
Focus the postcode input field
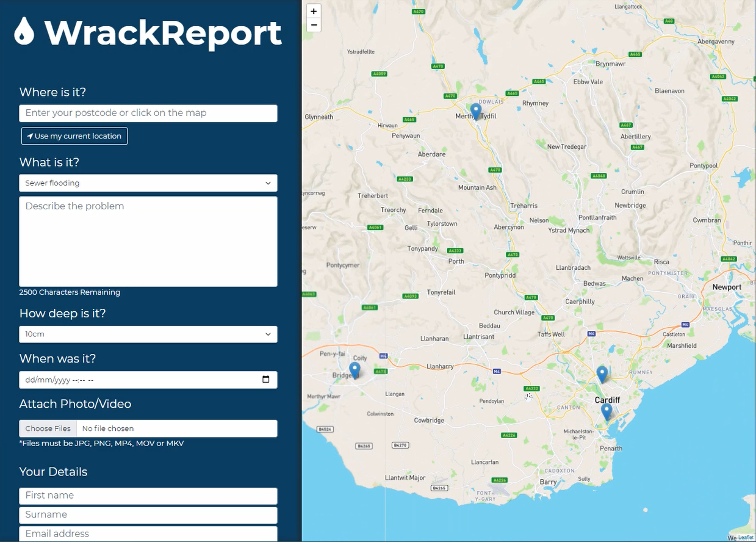pos(148,113)
